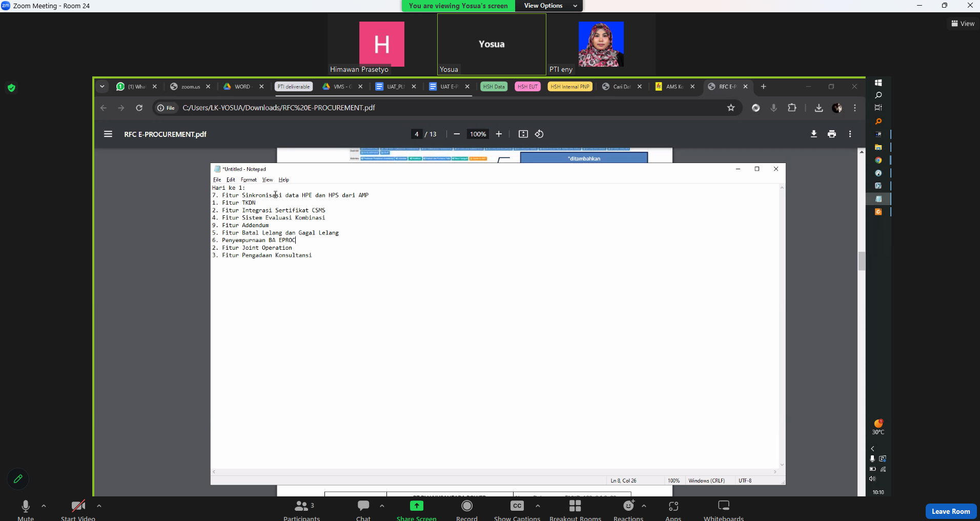This screenshot has height=521, width=980.
Task: Expand video options arrow beside Start Video
Action: tap(99, 506)
